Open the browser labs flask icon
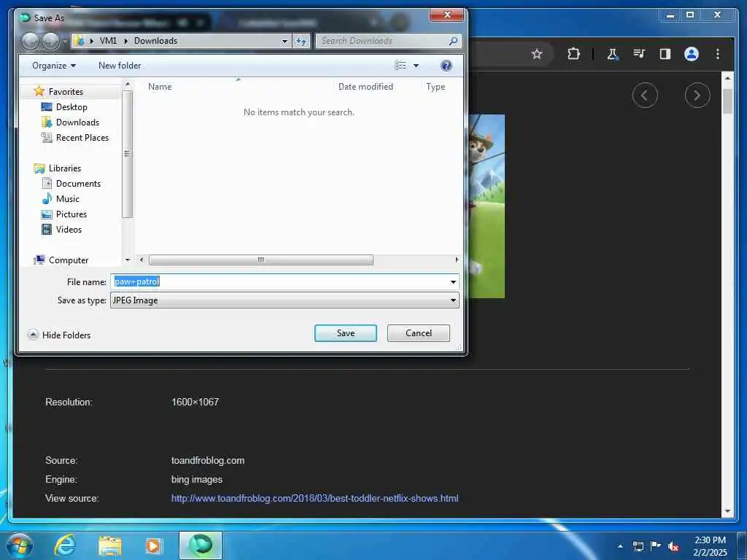 (612, 54)
